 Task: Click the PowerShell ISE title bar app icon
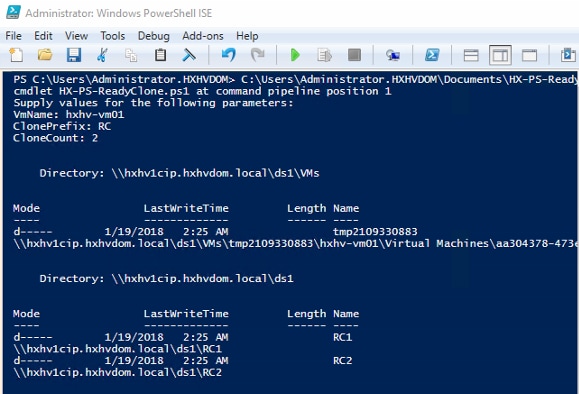pos(13,12)
